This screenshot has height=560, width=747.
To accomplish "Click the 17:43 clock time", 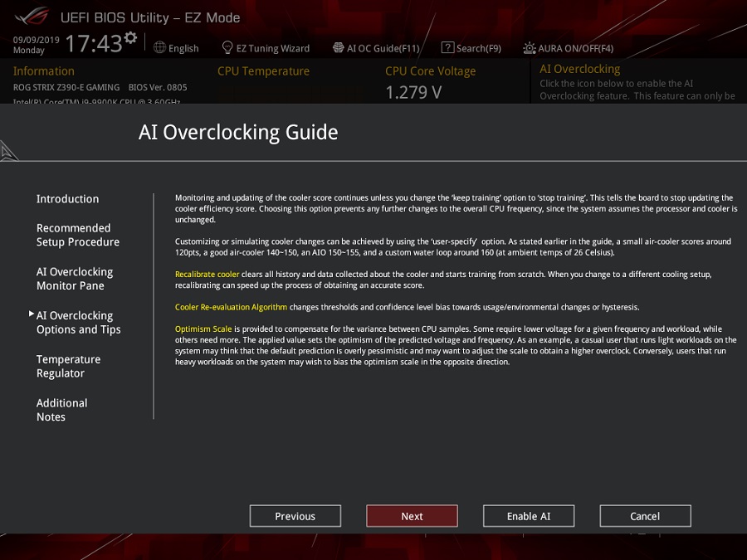I will 94,44.
